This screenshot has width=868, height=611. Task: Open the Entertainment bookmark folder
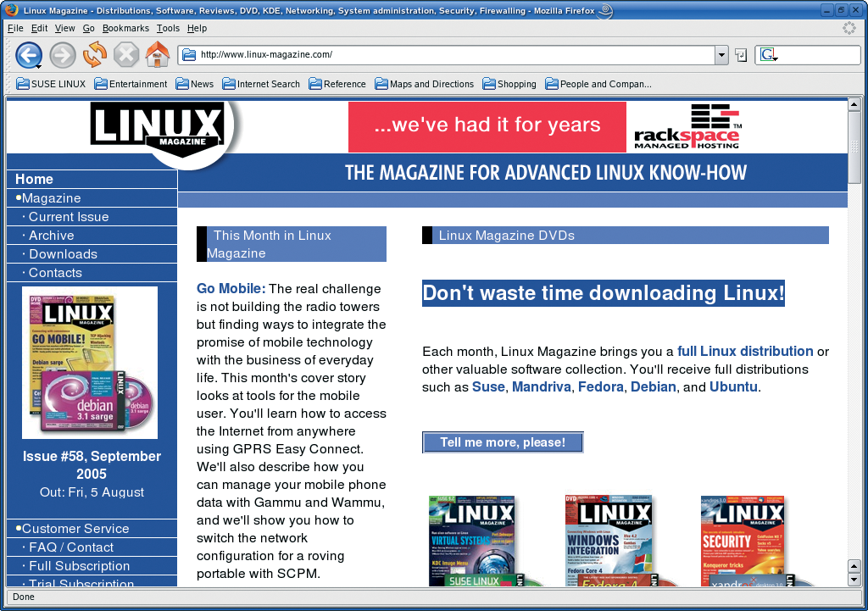coord(131,84)
